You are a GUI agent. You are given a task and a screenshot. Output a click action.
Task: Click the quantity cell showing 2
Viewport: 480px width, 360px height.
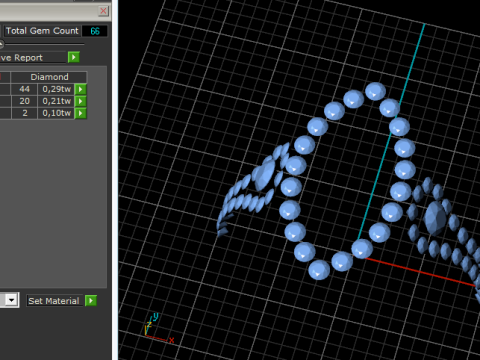pos(25,113)
